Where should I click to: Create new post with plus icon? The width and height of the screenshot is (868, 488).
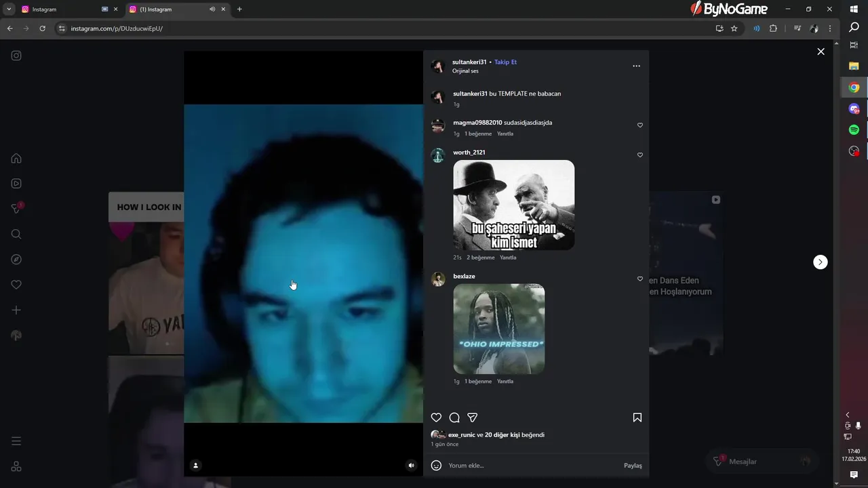pos(16,310)
